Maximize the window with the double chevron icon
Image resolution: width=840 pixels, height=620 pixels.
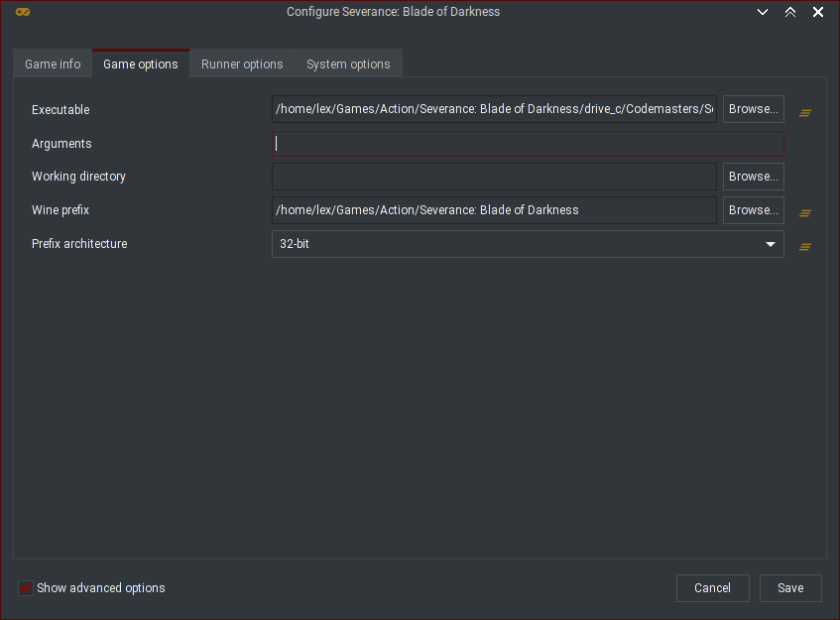(790, 12)
